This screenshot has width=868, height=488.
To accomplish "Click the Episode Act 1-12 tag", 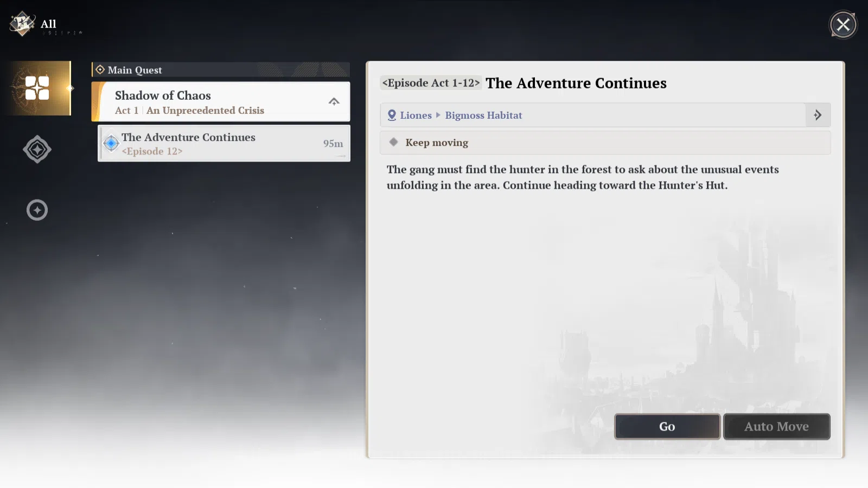I will coord(431,83).
